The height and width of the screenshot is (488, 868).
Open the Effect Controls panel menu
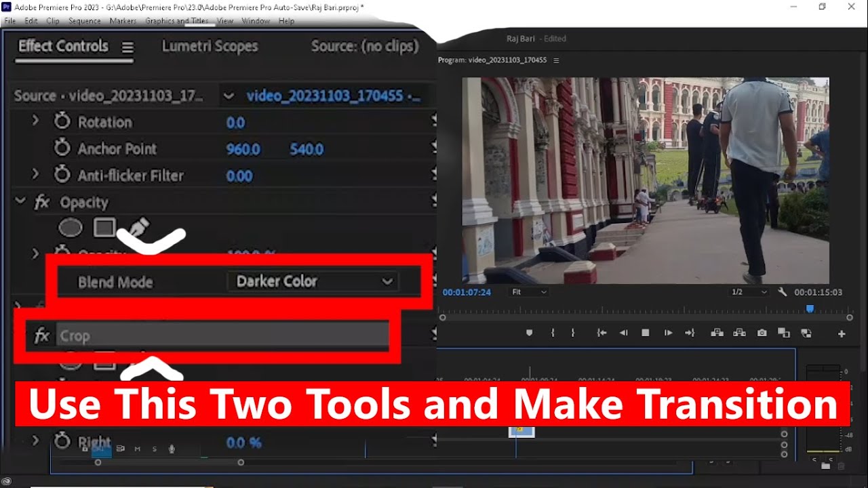point(127,47)
